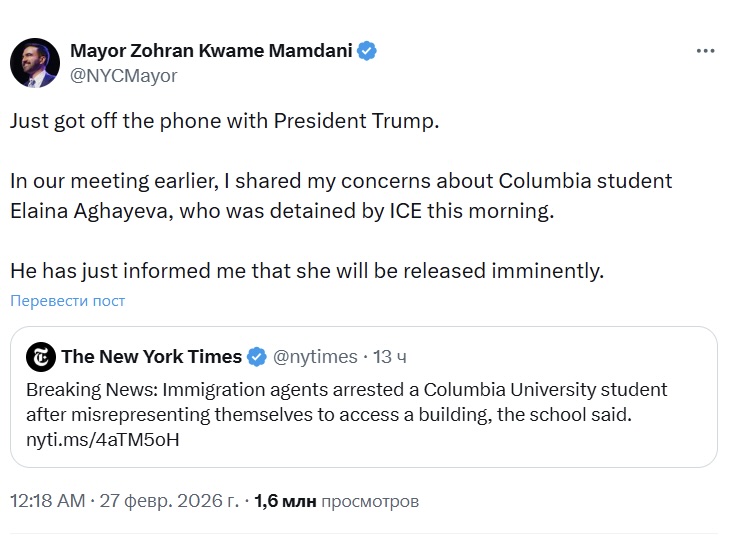Click the New York Times logo avatar
735x537 pixels.
coord(41,356)
